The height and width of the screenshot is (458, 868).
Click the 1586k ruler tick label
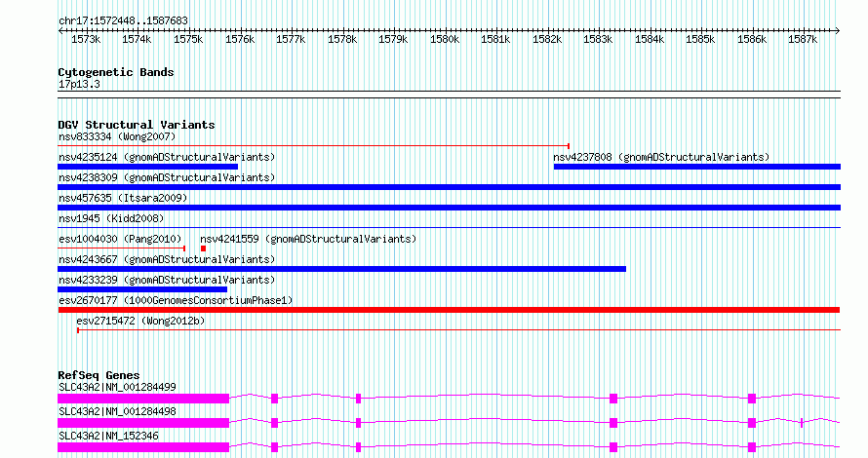point(752,39)
